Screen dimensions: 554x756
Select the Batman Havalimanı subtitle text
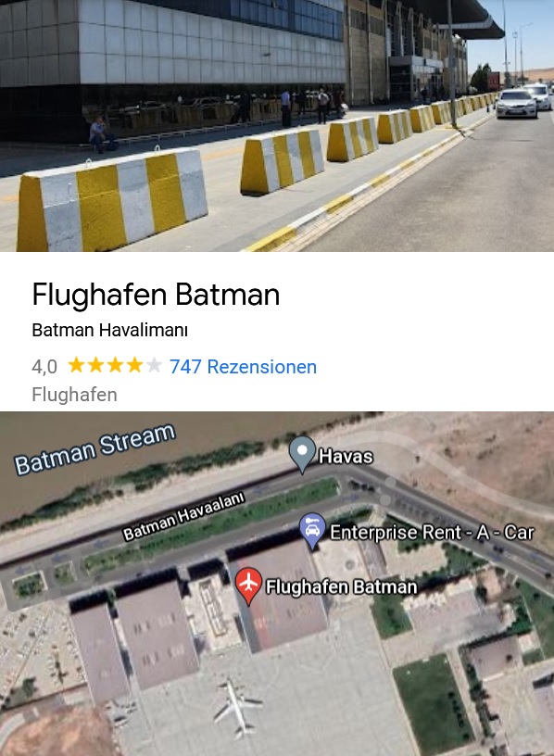pos(110,330)
